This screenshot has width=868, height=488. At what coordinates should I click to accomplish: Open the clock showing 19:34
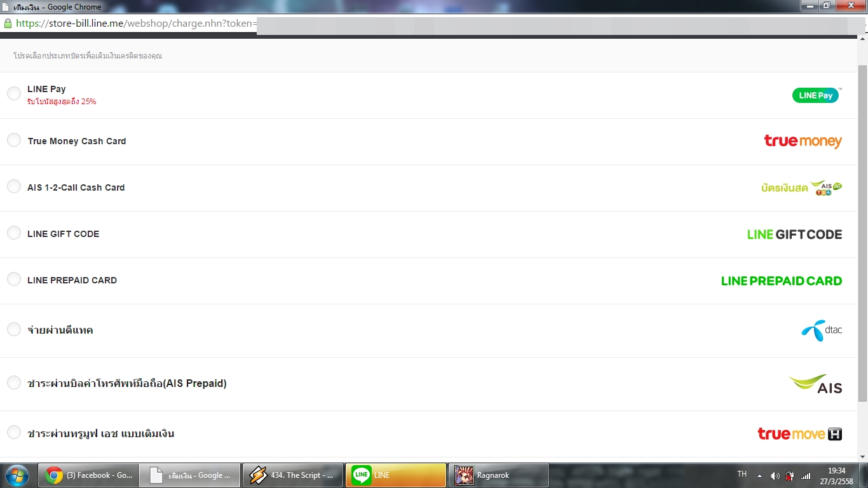tap(836, 476)
